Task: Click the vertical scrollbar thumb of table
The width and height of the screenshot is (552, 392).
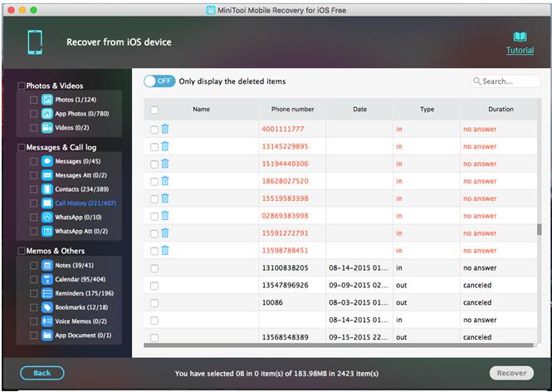Action: point(539,229)
